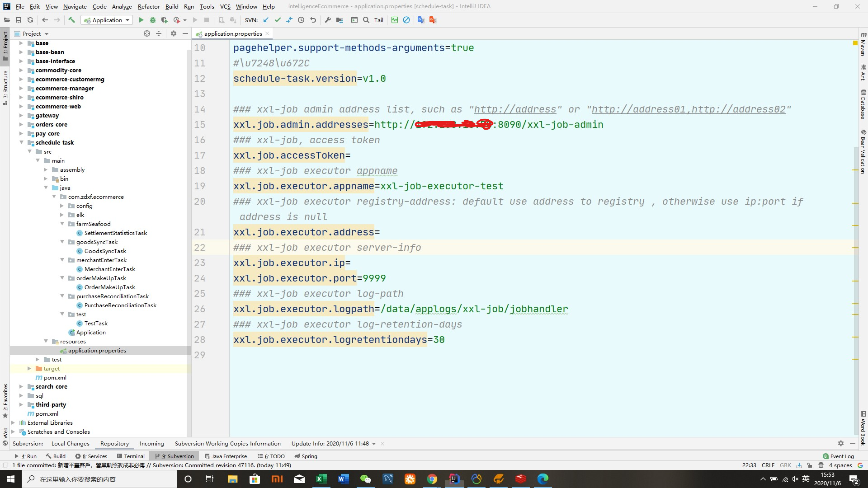This screenshot has height=488, width=868.
Task: Click the SVN Update project arrow
Action: (266, 20)
